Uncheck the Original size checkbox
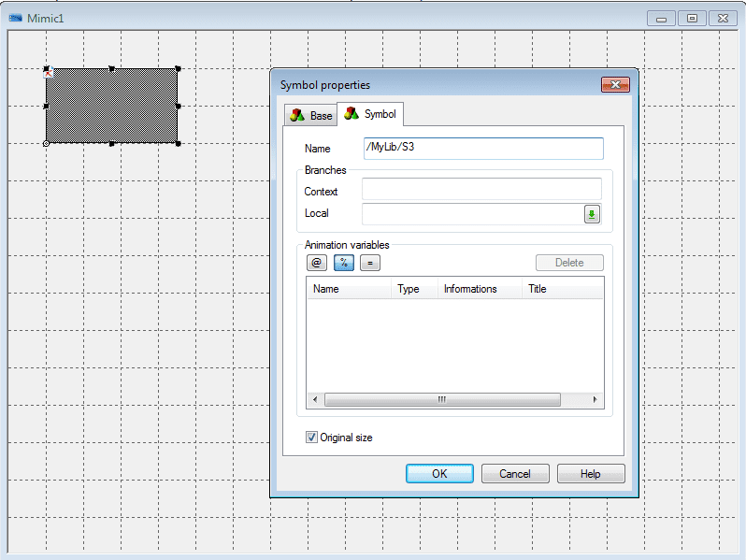The width and height of the screenshot is (746, 560). pyautogui.click(x=312, y=438)
